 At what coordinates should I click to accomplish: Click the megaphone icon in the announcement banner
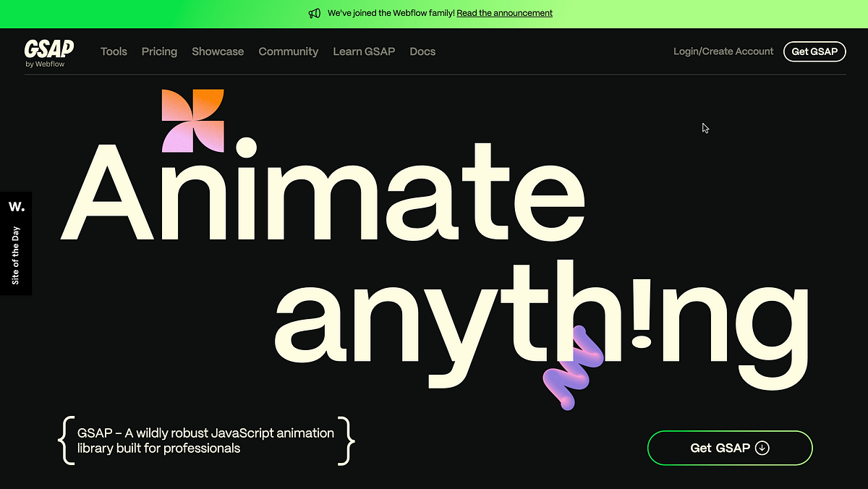(315, 13)
